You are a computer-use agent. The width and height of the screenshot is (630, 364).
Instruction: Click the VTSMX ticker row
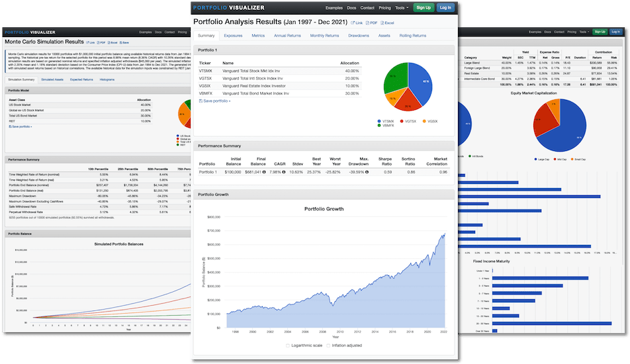click(279, 71)
